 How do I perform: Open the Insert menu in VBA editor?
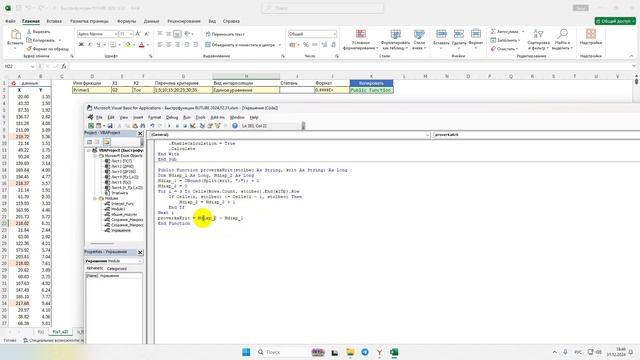(138, 117)
